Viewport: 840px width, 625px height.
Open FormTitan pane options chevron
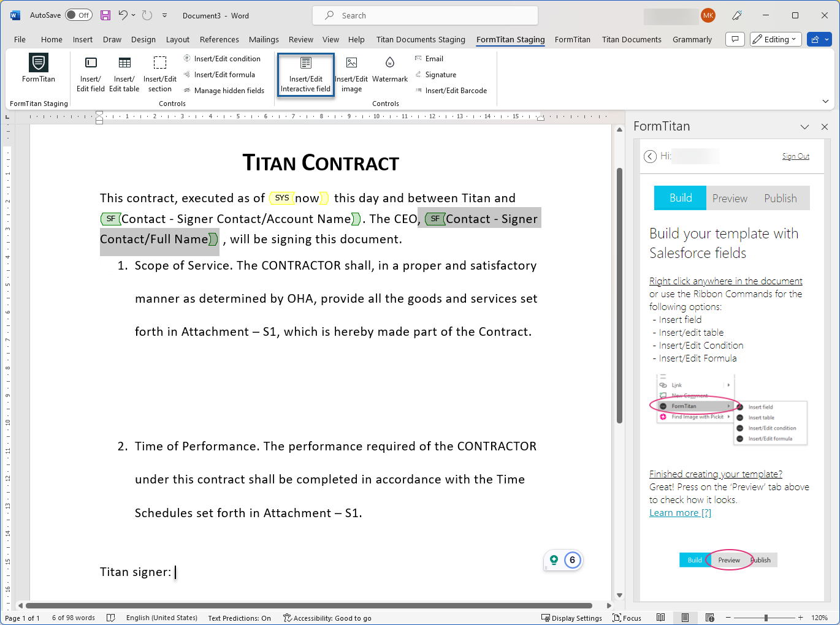[x=804, y=127]
